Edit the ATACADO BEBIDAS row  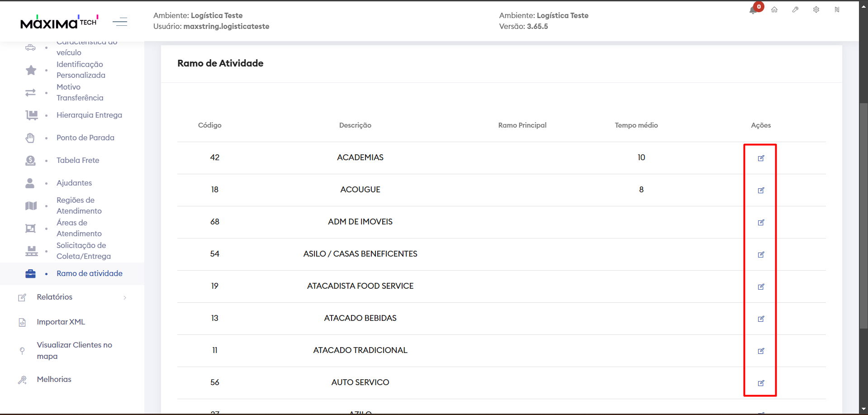pos(761,319)
